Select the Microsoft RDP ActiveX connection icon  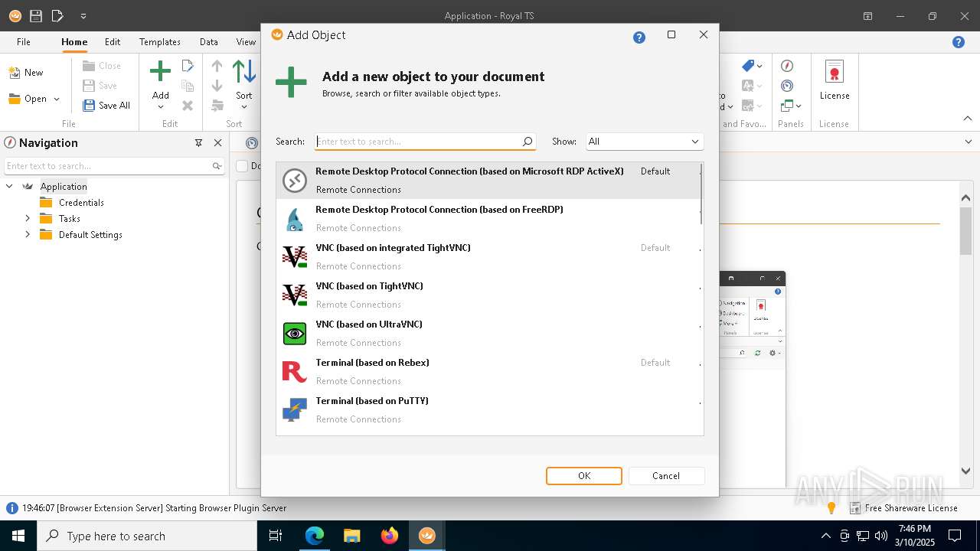(x=295, y=181)
